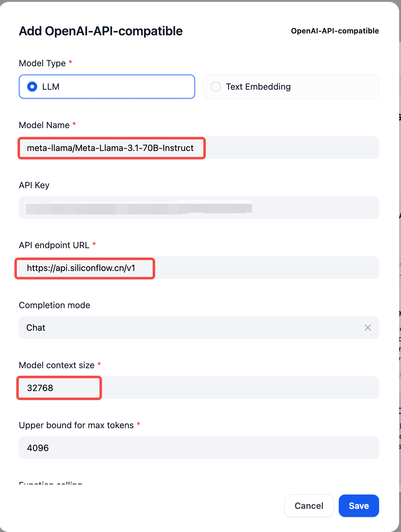Click the Save button

359,506
